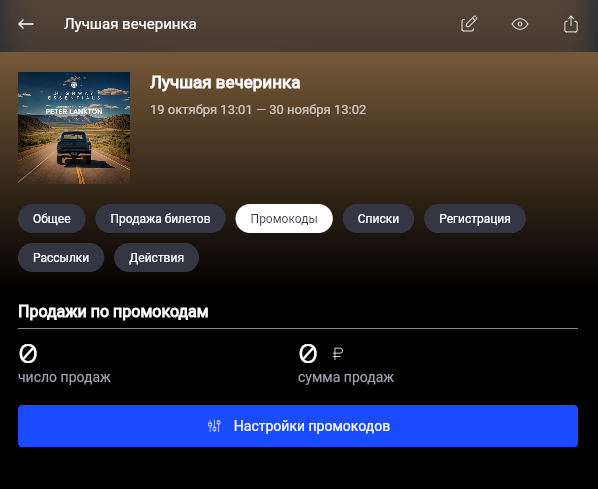Click the число продаж zero value
This screenshot has width=598, height=489.
28,353
